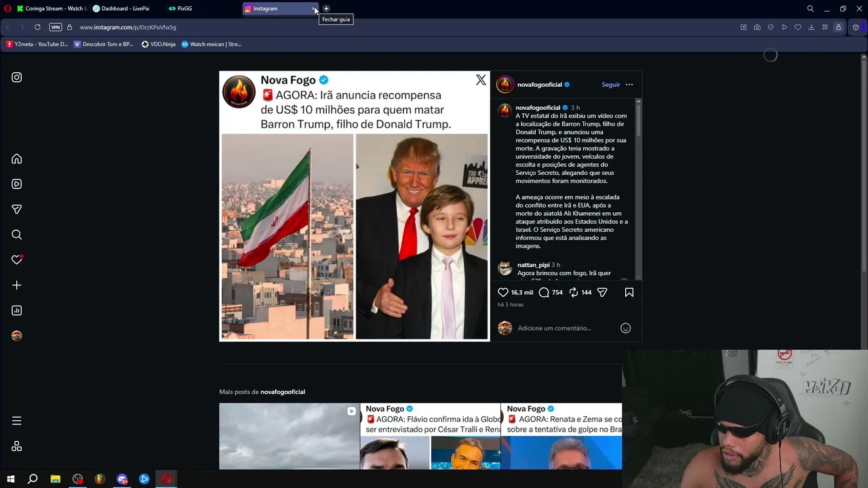
Task: Switch to the Dashboard - LivePix tab
Action: (x=126, y=9)
